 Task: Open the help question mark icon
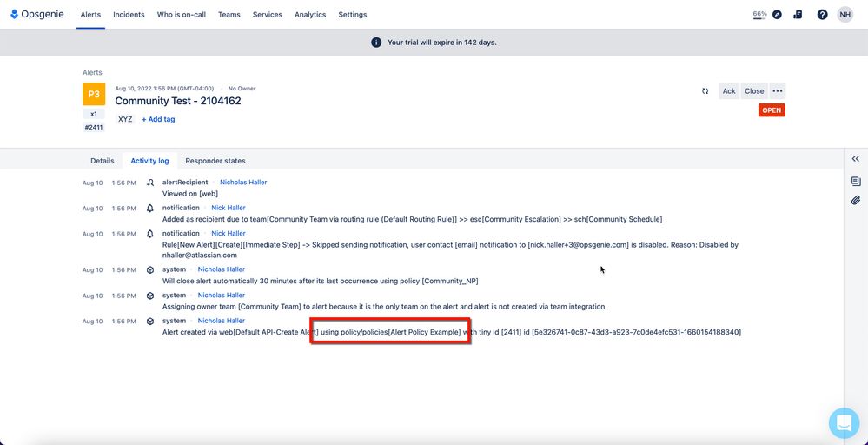click(823, 15)
